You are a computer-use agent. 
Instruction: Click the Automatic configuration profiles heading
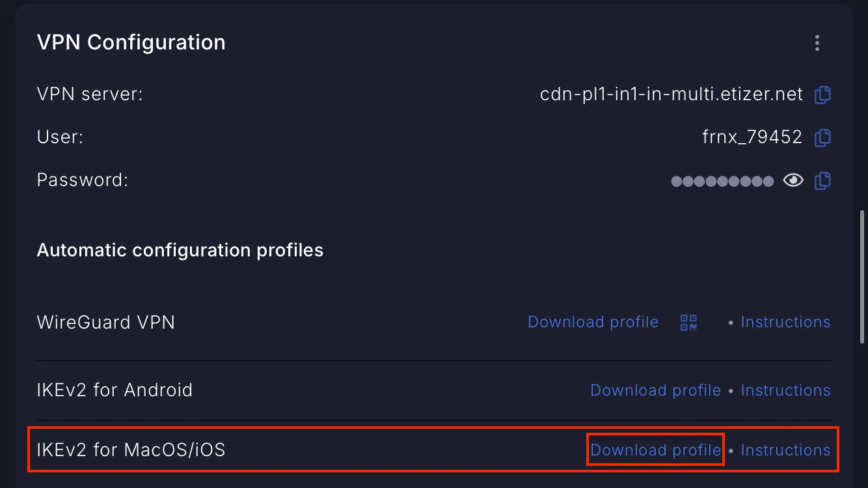180,251
